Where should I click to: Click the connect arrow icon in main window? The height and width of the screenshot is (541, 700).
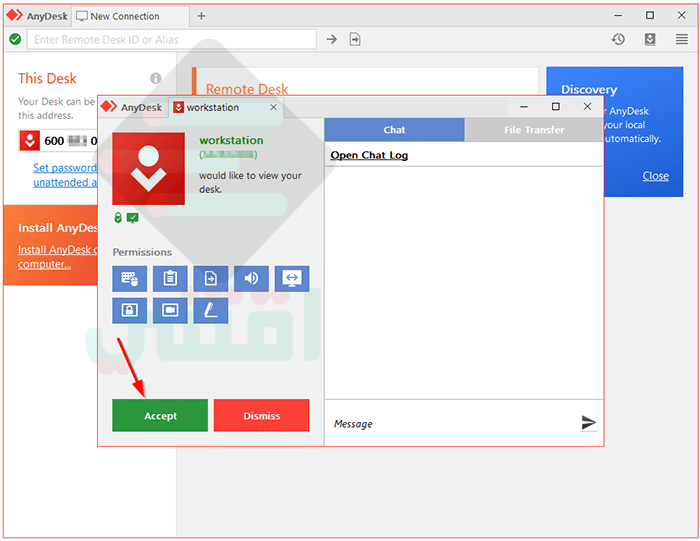tap(331, 39)
